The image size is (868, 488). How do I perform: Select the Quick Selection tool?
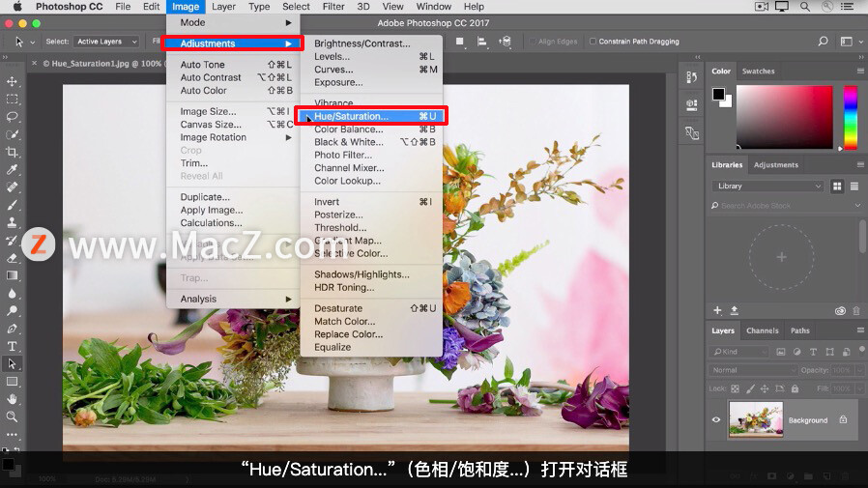tap(13, 135)
